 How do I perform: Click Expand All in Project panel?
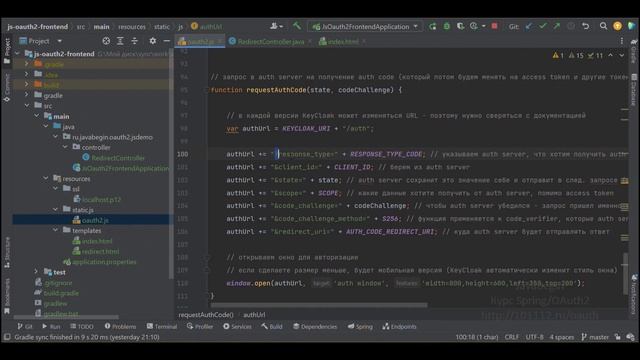tap(120, 41)
